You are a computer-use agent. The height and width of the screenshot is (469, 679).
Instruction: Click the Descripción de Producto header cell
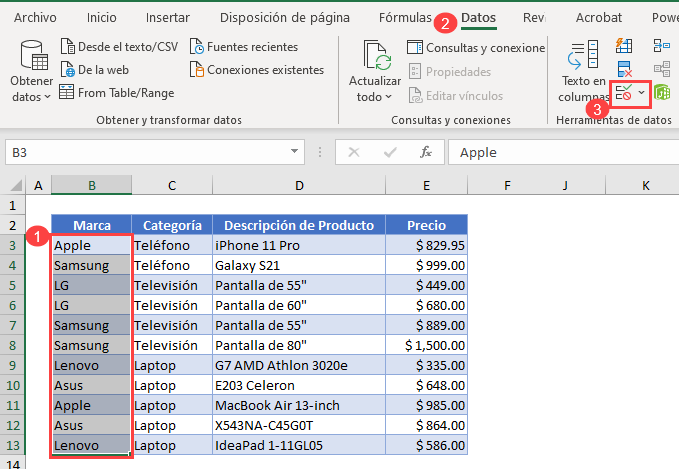click(x=299, y=225)
